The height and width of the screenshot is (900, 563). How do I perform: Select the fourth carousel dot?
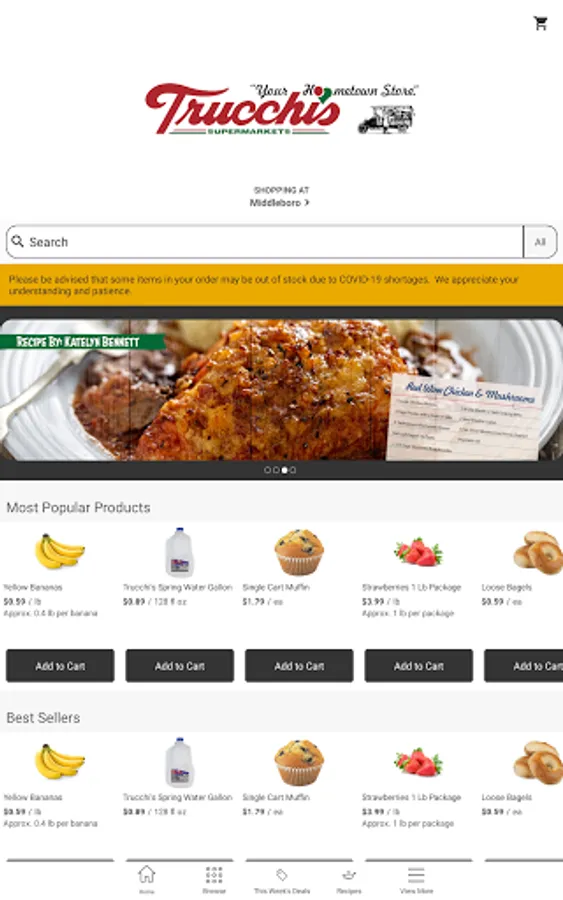293,470
